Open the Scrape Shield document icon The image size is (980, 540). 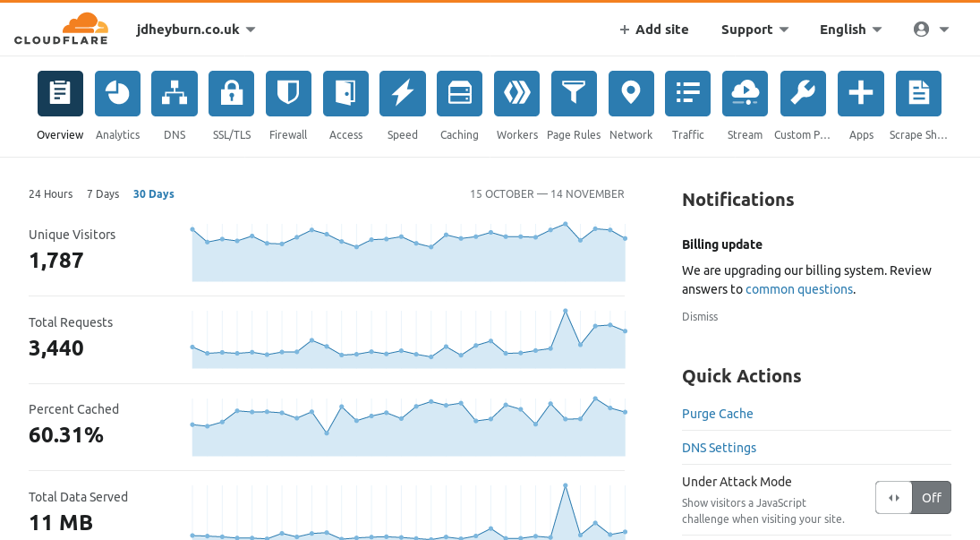pos(918,94)
